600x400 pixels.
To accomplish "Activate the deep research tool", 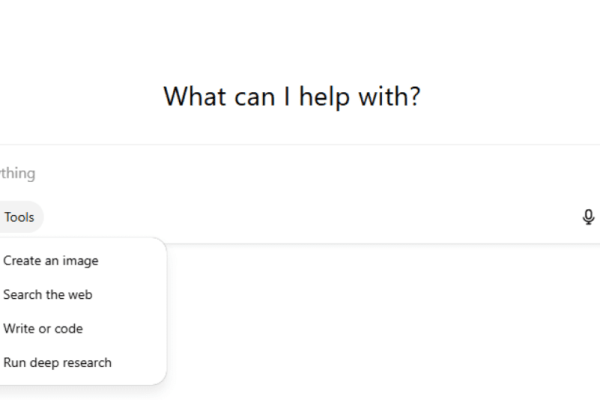I will [57, 363].
